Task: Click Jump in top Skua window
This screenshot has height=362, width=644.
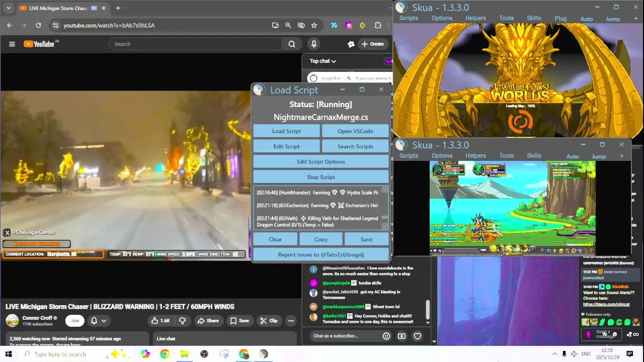Action: 613,19
